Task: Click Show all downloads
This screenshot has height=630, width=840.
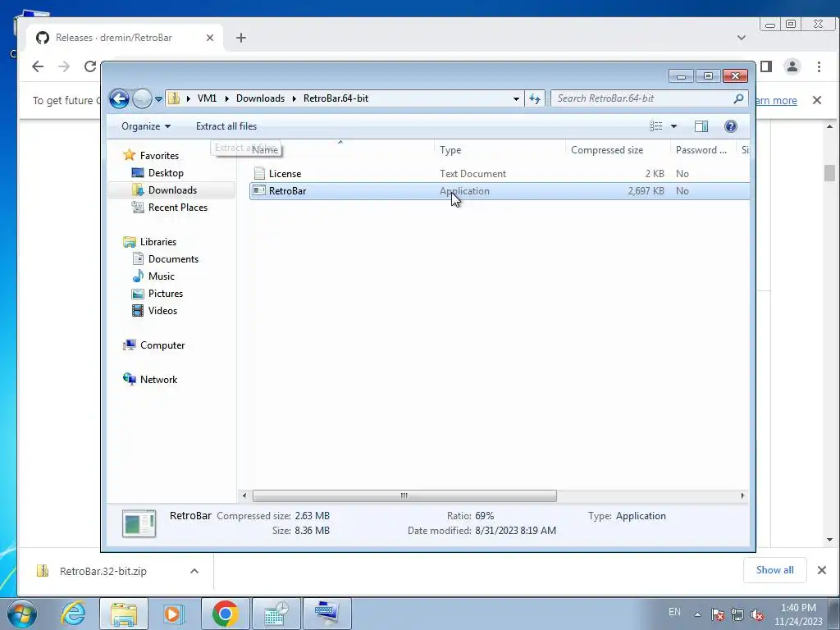Action: click(x=774, y=570)
